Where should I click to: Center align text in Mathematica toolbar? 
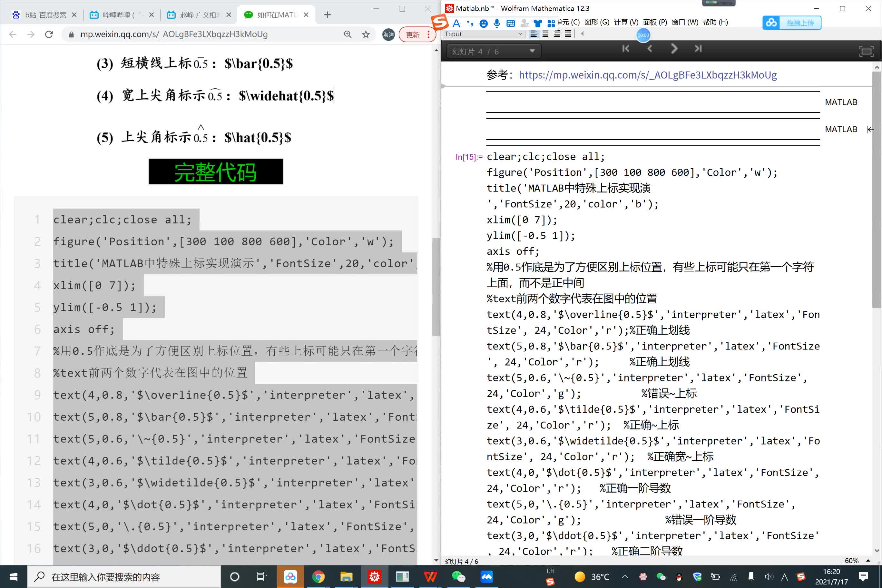pos(545,34)
